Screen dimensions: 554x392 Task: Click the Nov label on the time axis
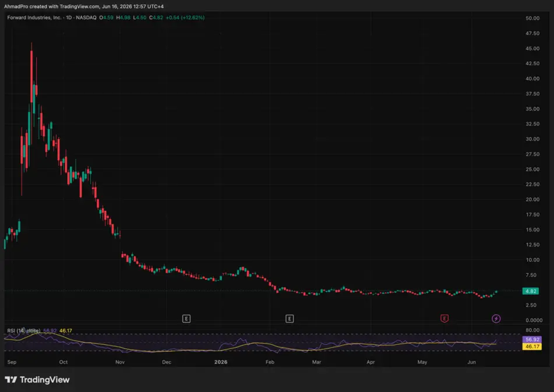click(x=120, y=362)
